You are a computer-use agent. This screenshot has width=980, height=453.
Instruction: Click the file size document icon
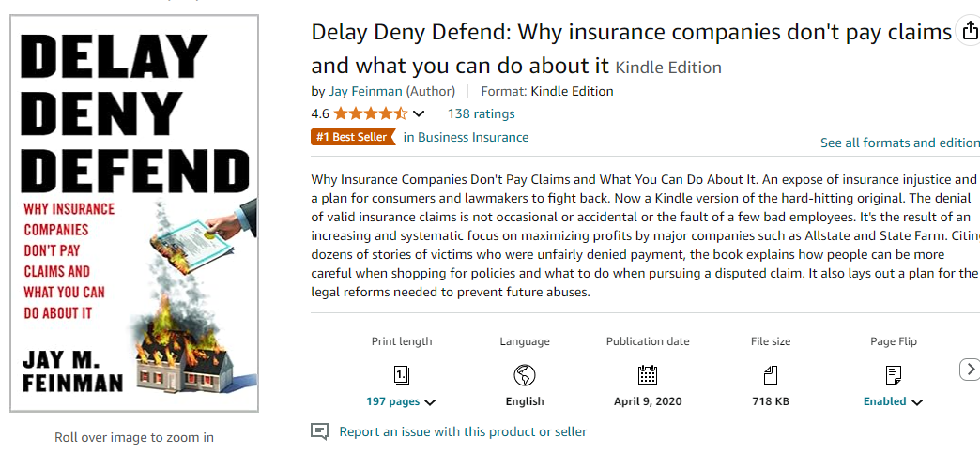click(770, 375)
